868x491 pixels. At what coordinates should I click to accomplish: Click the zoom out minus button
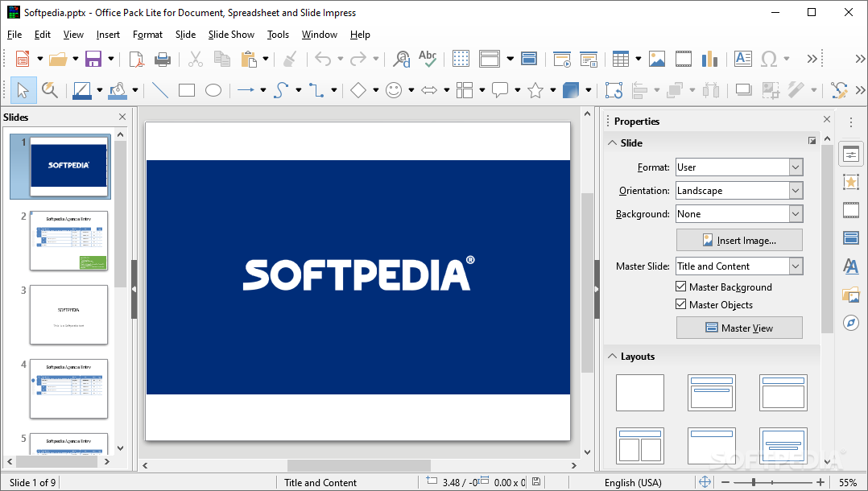point(725,482)
